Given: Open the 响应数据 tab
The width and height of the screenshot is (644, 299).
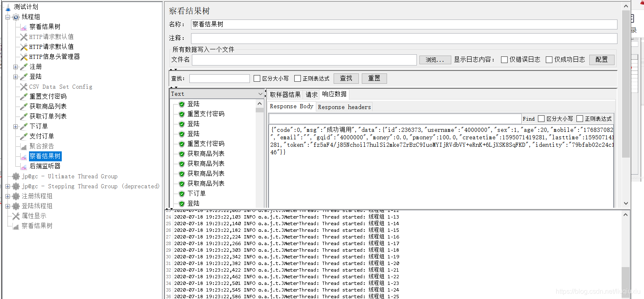Looking at the screenshot, I should [x=334, y=94].
